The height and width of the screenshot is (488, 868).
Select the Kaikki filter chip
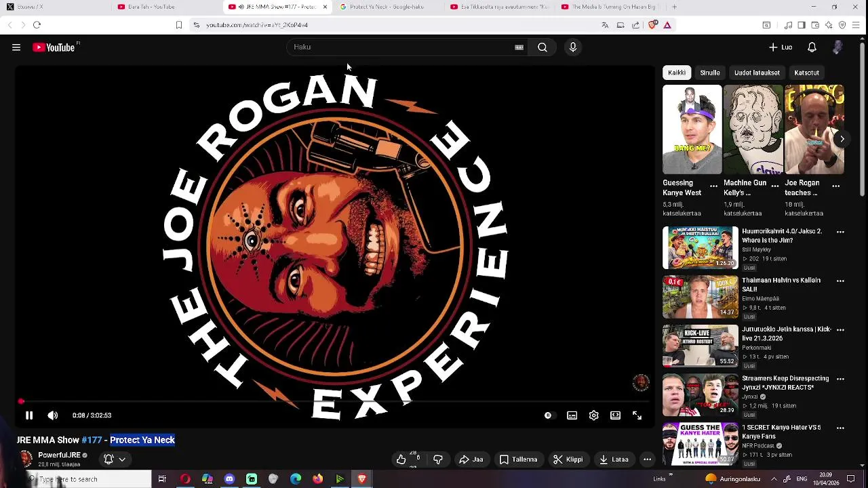coord(677,73)
